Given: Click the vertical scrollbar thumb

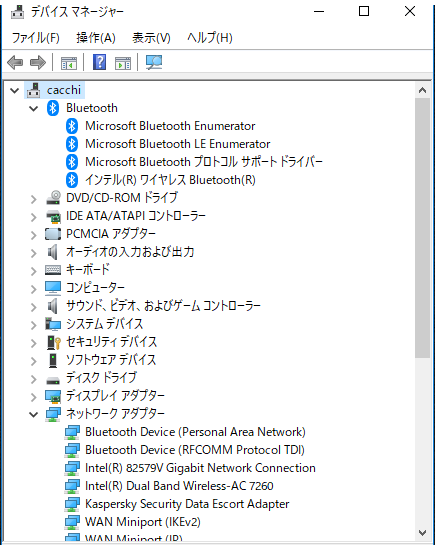Looking at the screenshot, I should click(x=422, y=228).
